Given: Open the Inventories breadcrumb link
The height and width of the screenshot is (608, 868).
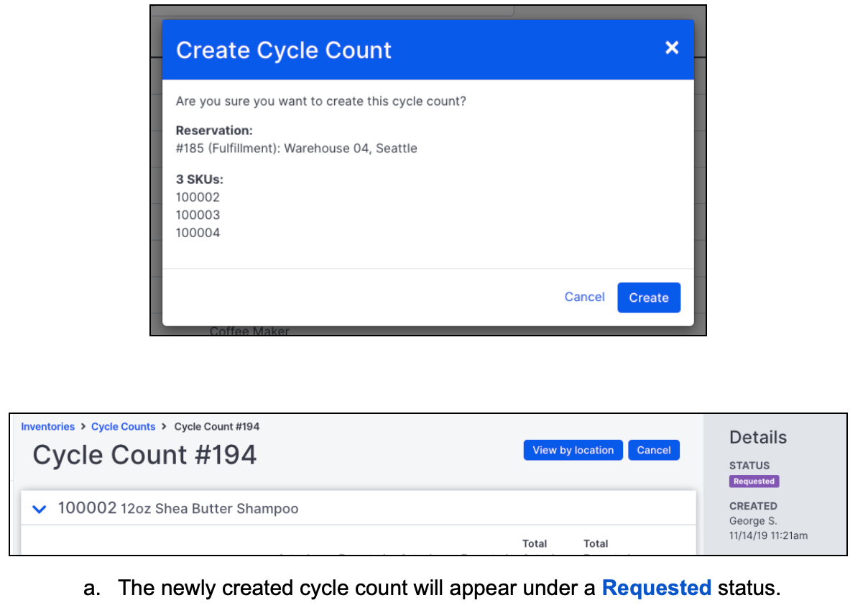Looking at the screenshot, I should 47,426.
